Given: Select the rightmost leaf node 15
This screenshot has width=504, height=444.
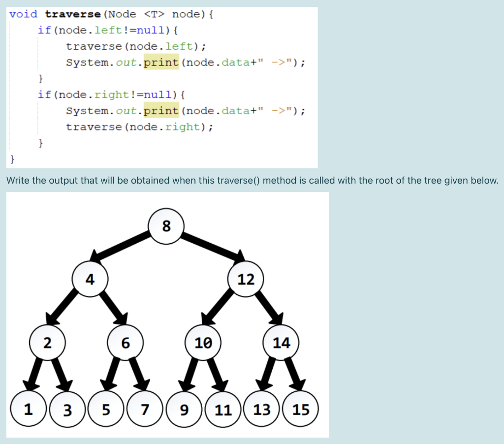Looking at the screenshot, I should 301,409.
